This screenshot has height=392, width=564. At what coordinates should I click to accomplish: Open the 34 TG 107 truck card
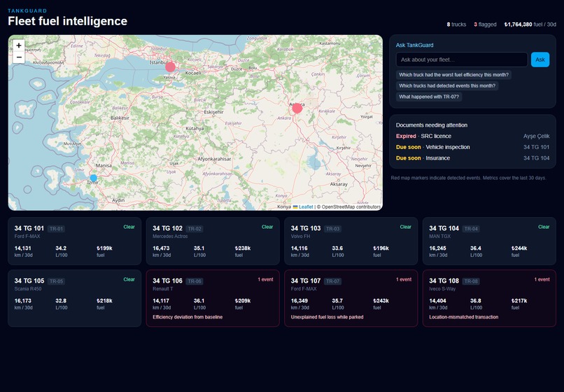tap(351, 298)
